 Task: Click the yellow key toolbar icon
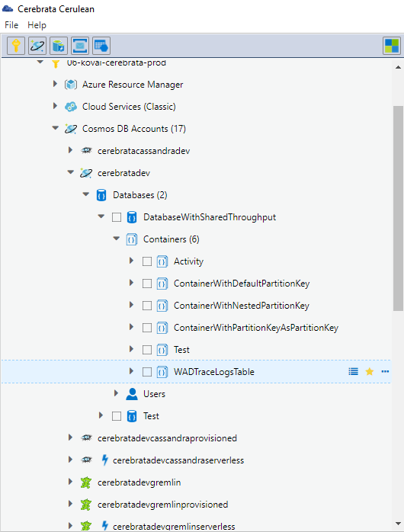(16, 46)
